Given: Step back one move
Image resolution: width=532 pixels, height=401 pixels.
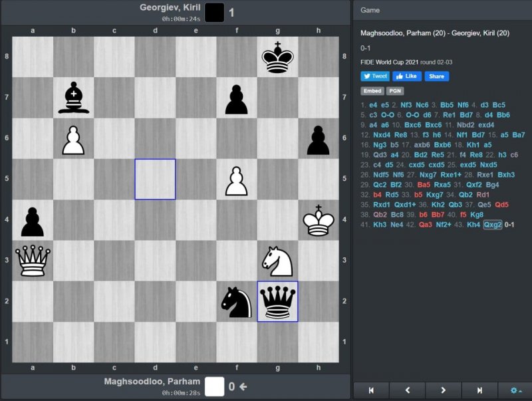Looking at the screenshot, I should click(x=407, y=390).
